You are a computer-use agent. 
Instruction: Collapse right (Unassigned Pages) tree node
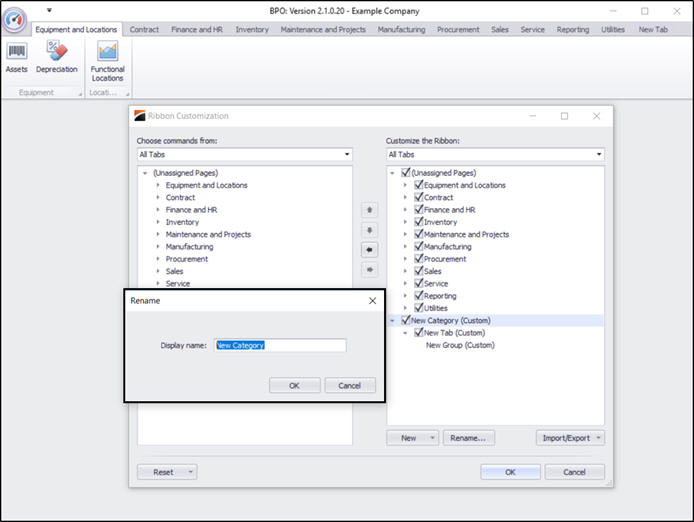(392, 173)
